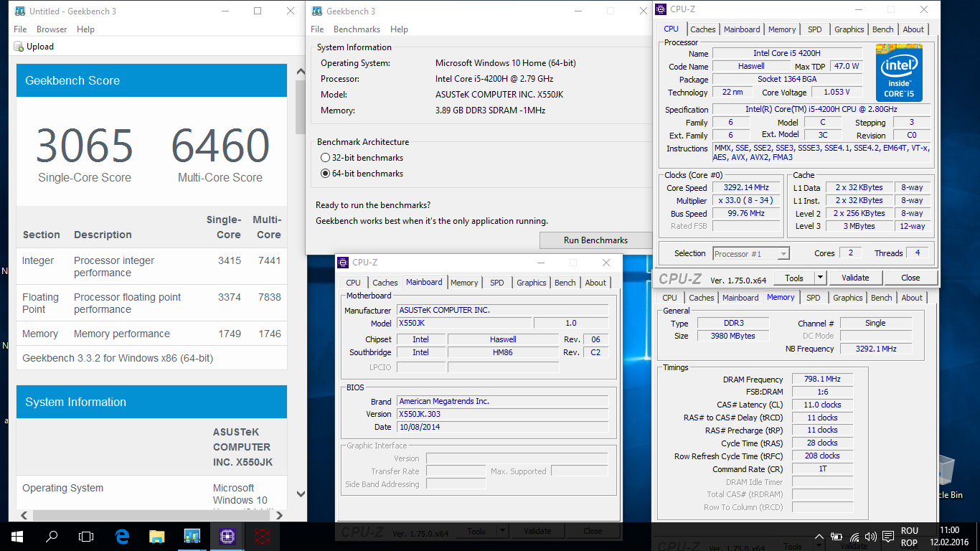
Task: Click the battery icon in system tray
Action: point(837,536)
